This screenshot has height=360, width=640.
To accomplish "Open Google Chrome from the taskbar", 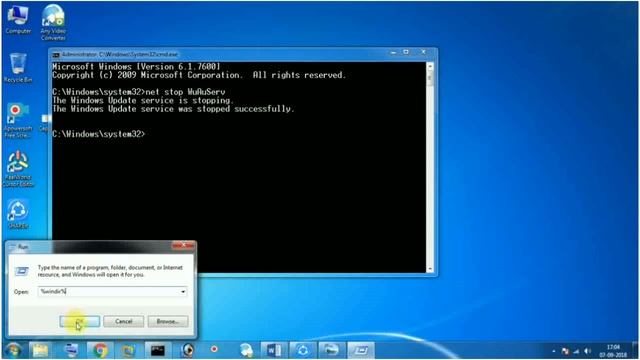I will click(x=100, y=350).
